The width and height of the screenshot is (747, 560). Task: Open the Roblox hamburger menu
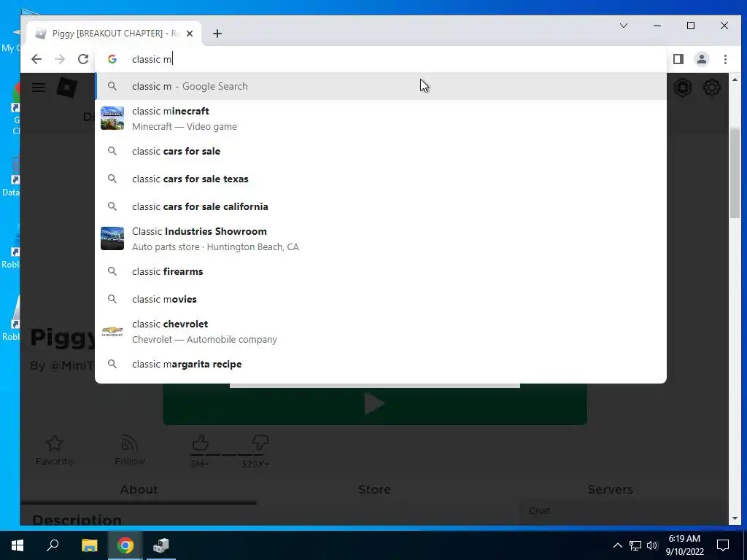pos(39,87)
